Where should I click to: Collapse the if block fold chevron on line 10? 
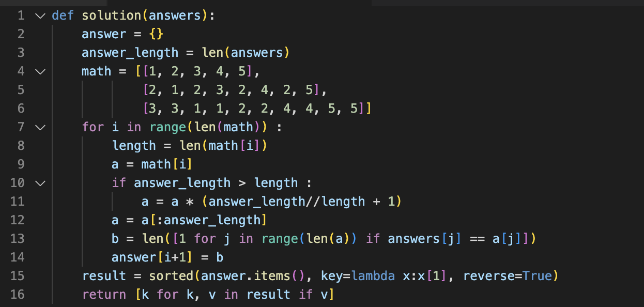(40, 183)
